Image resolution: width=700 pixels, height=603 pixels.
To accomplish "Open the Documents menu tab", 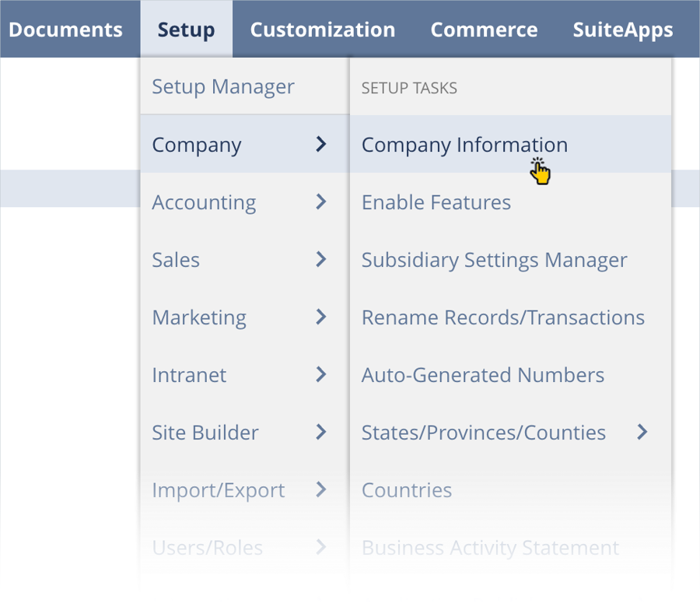I will [65, 30].
